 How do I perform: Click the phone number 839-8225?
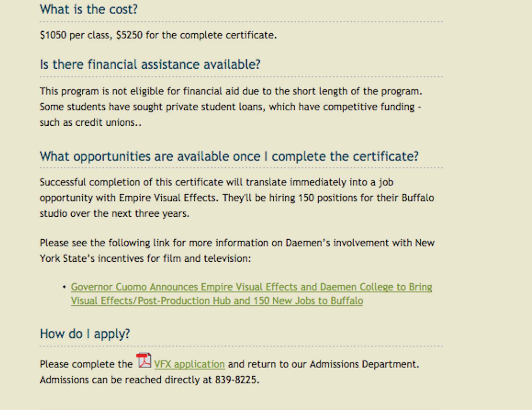pyautogui.click(x=237, y=380)
